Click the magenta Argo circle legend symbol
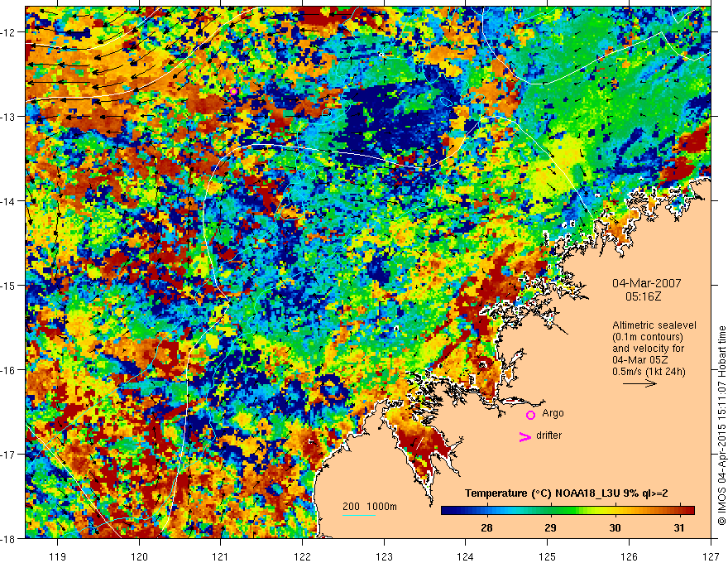 point(530,415)
